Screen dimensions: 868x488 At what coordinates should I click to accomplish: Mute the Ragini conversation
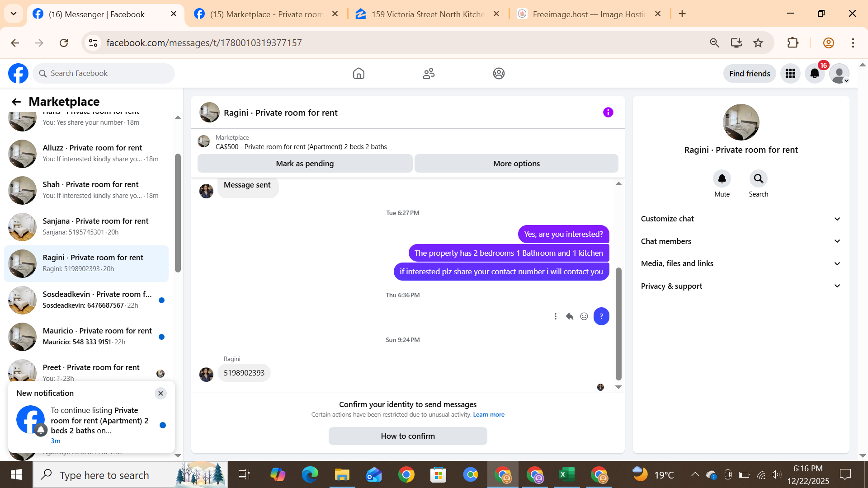(x=722, y=179)
